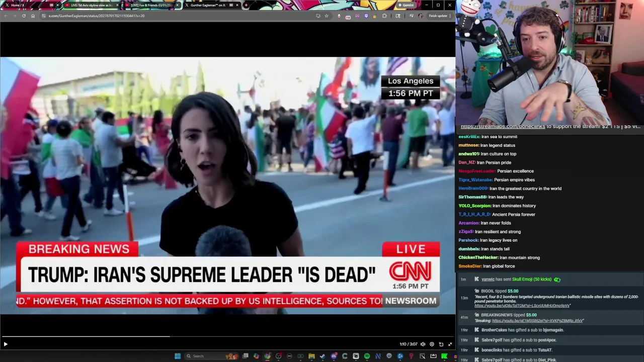Open Steam from the taskbar
This screenshot has width=644, height=362.
click(x=323, y=356)
